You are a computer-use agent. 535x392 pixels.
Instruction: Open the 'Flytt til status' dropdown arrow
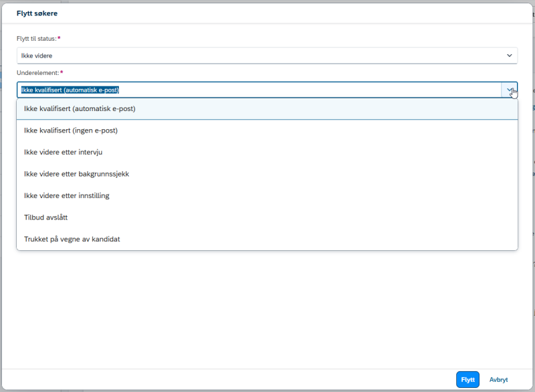coord(509,56)
